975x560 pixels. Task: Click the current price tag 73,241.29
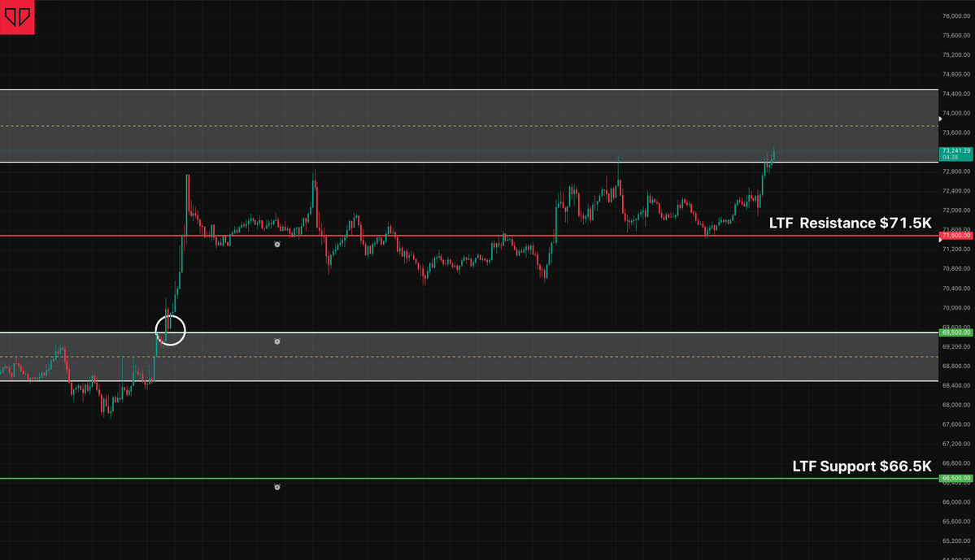click(x=956, y=151)
